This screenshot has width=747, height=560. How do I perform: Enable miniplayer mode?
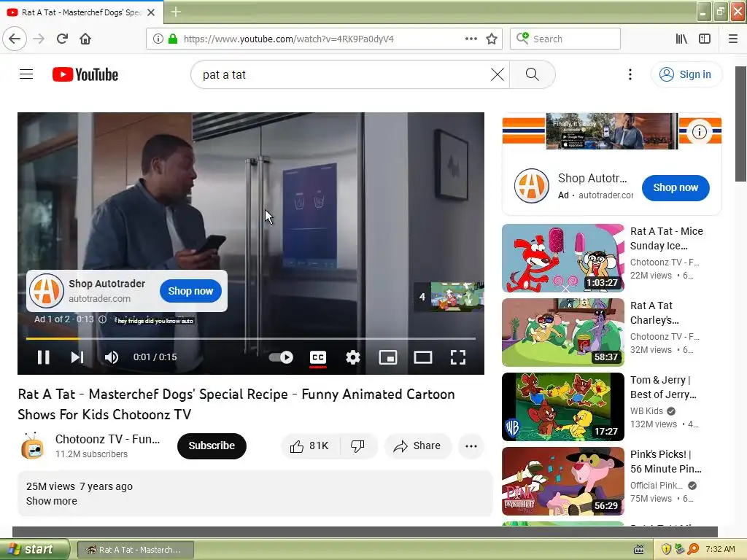388,357
